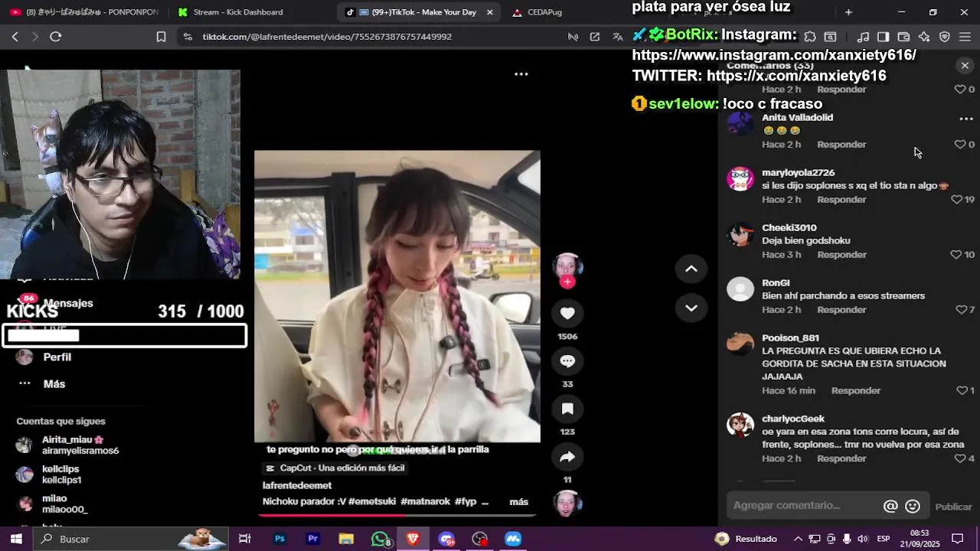The width and height of the screenshot is (980, 551).
Task: Reload the current page
Action: coord(56,37)
